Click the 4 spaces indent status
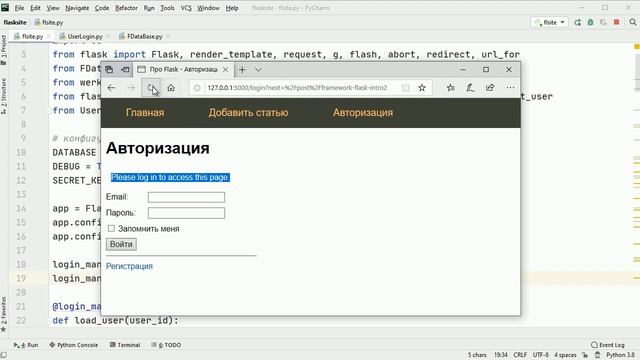 [x=565, y=355]
